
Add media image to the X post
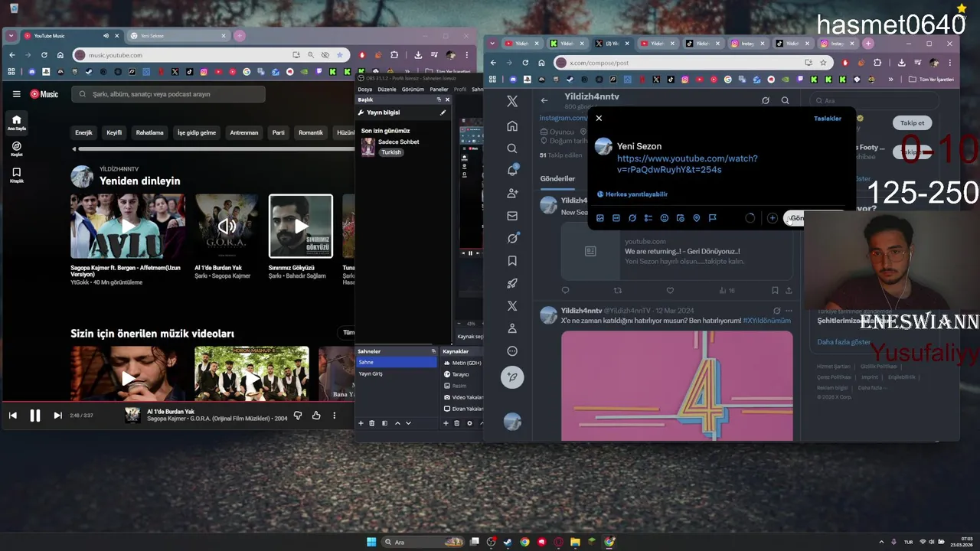pos(600,218)
